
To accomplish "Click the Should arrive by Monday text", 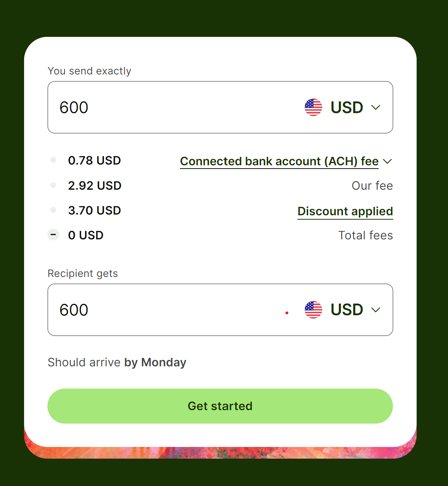I will coord(117,362).
